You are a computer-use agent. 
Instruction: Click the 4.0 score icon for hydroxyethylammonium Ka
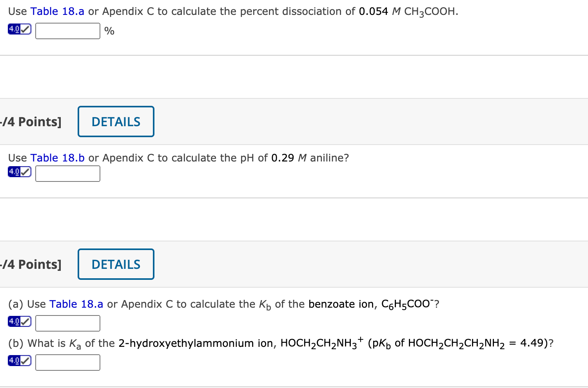point(20,361)
